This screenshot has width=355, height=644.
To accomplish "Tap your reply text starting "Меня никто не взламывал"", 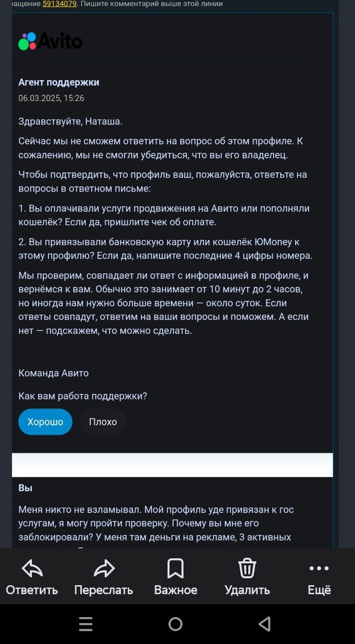I will (x=156, y=523).
